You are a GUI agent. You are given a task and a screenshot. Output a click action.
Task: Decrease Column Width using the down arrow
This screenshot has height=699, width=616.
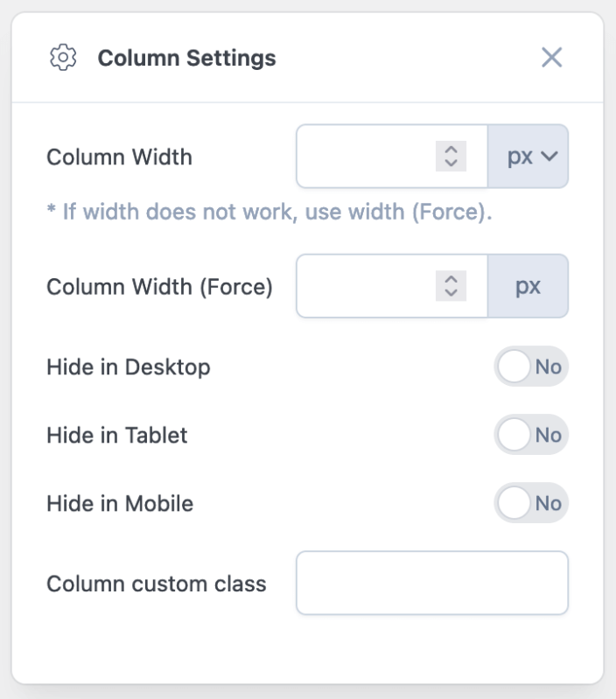(x=451, y=163)
